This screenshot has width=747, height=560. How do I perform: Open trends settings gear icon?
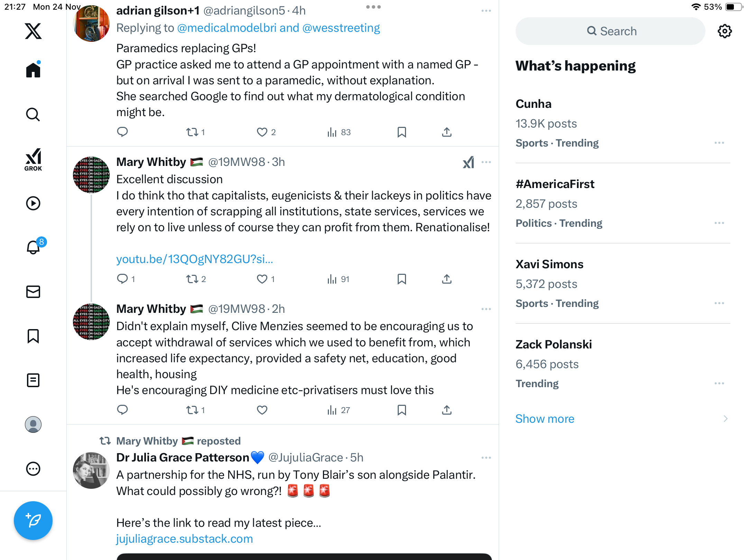[x=725, y=31]
